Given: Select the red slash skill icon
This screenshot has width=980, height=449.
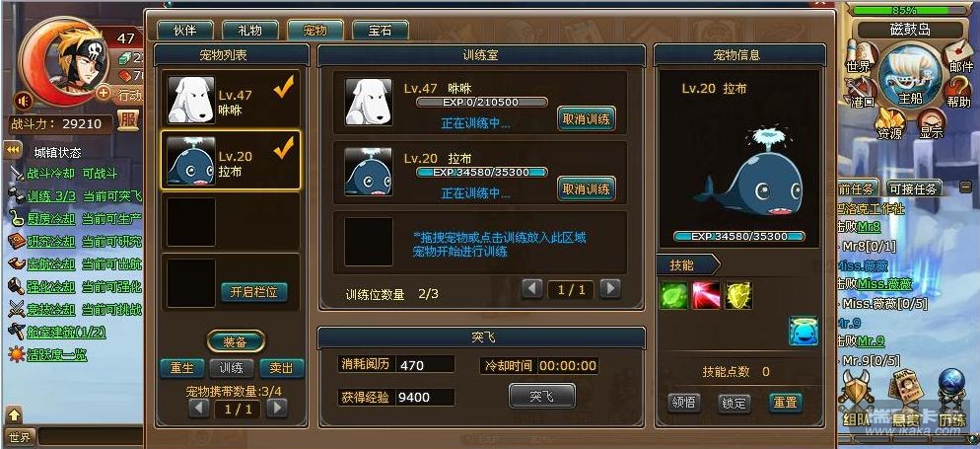Looking at the screenshot, I should (x=706, y=296).
